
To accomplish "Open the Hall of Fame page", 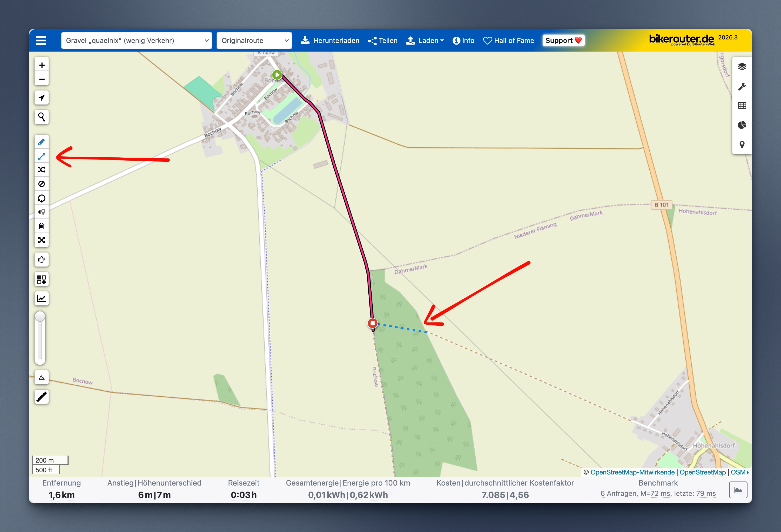I will click(509, 41).
